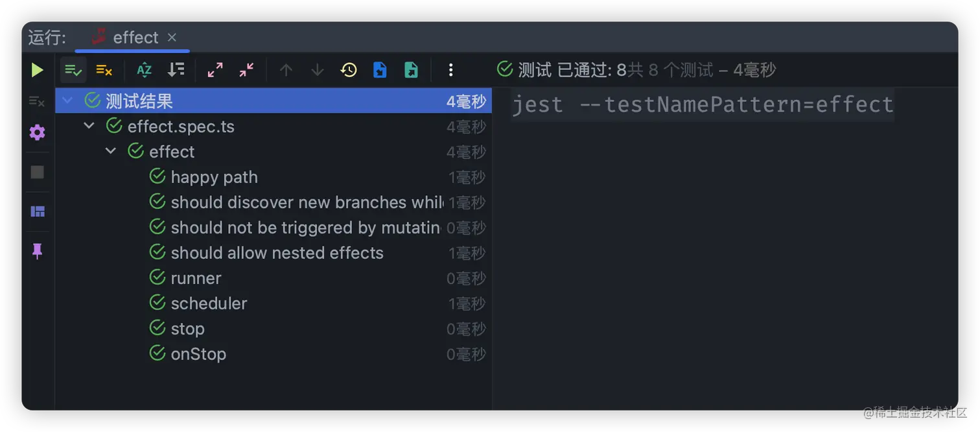Open the test history popup
The image size is (980, 432).
tap(348, 69)
